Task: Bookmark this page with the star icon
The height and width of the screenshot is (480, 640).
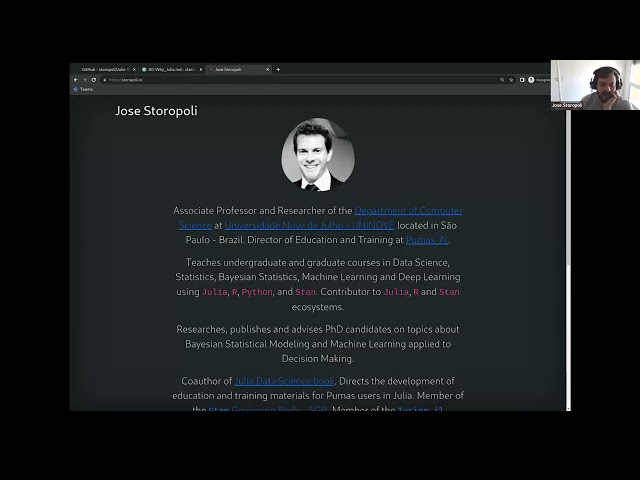Action: coord(511,80)
